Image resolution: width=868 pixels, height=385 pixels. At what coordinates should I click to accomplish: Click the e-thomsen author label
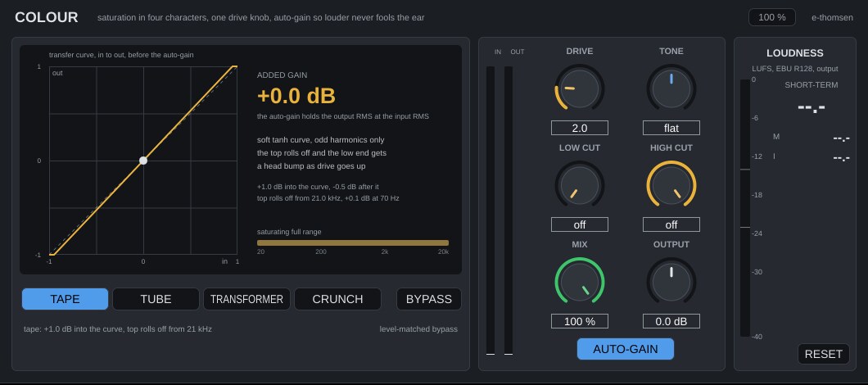[x=832, y=17]
